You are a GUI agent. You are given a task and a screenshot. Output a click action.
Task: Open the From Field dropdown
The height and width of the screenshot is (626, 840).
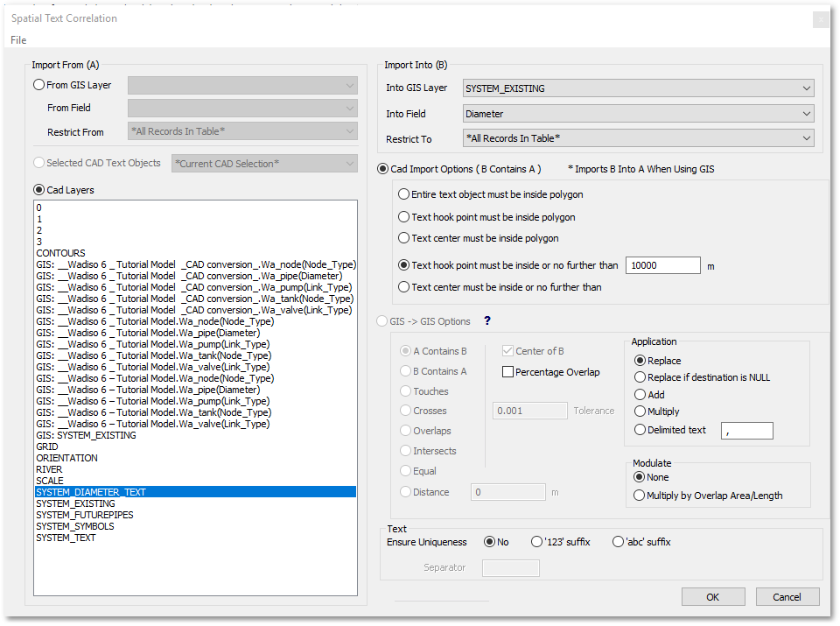(242, 108)
